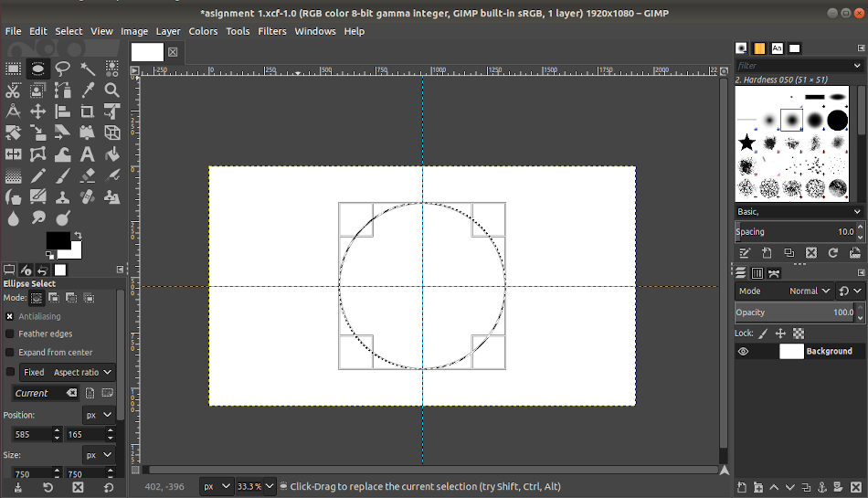Screen dimensions: 868x498
Task: Open the Select menu
Action: click(69, 32)
